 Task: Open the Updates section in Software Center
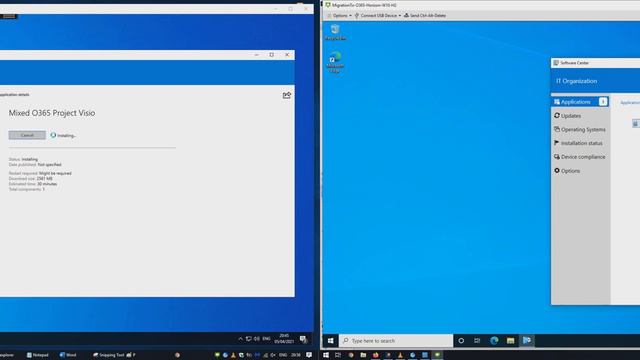point(567,116)
